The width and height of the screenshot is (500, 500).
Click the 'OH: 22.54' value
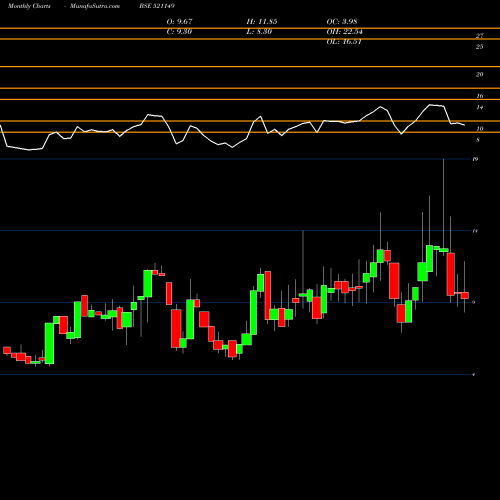tap(344, 32)
